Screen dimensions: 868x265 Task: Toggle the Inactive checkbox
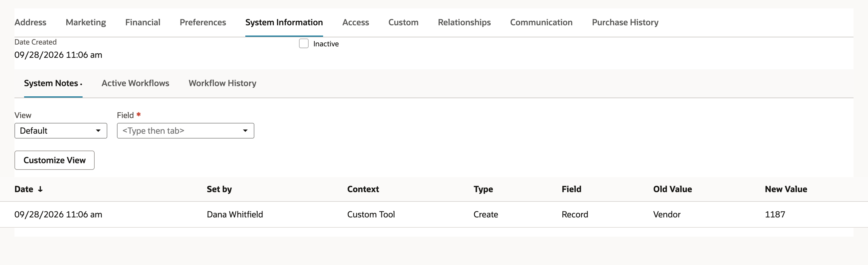tap(303, 43)
